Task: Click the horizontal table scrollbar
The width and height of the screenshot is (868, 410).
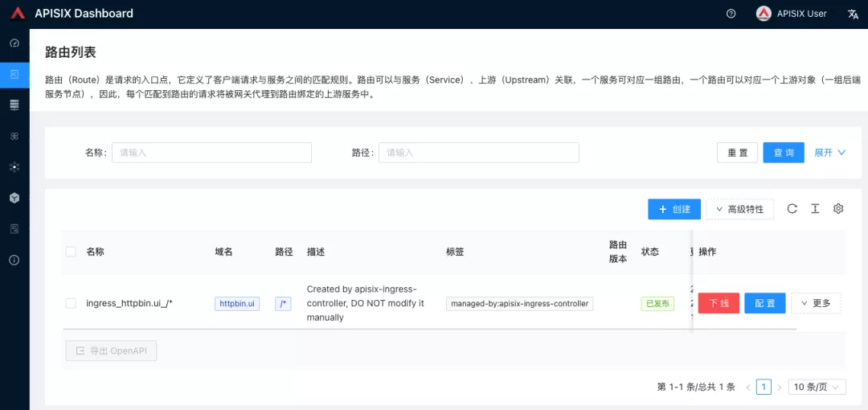Action: tap(430, 329)
